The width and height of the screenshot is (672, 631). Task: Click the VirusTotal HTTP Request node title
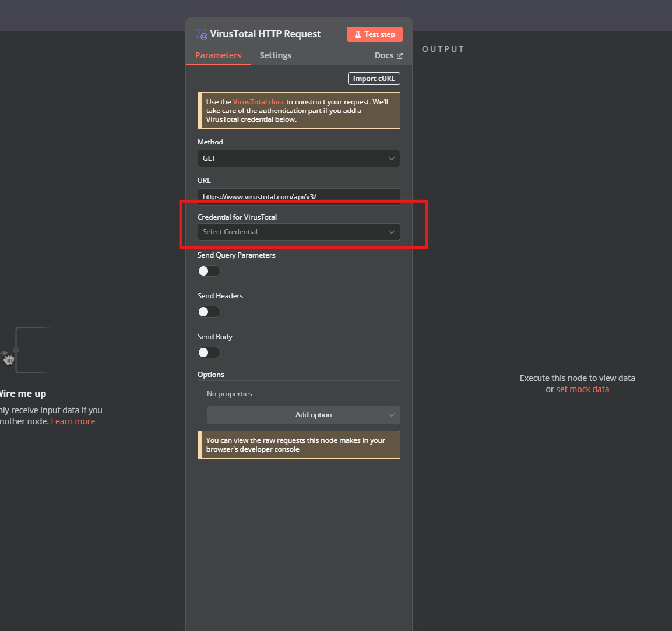tap(265, 34)
